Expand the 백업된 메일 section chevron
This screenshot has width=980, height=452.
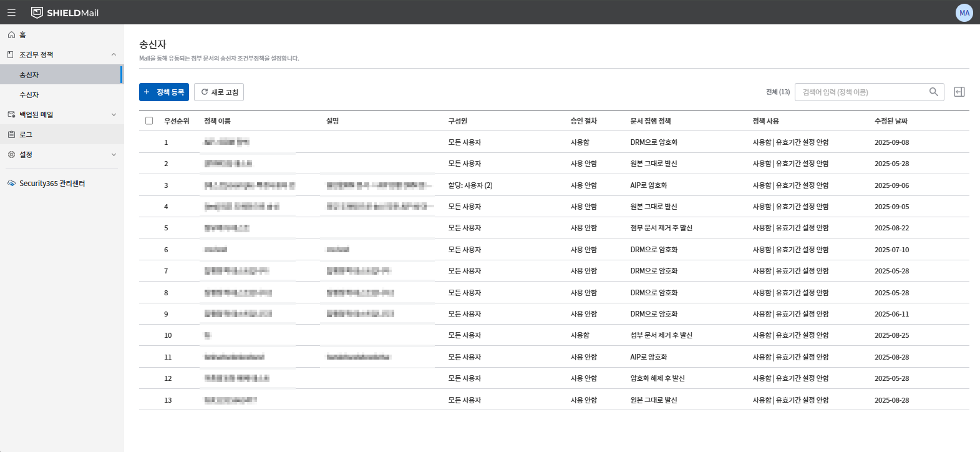114,115
